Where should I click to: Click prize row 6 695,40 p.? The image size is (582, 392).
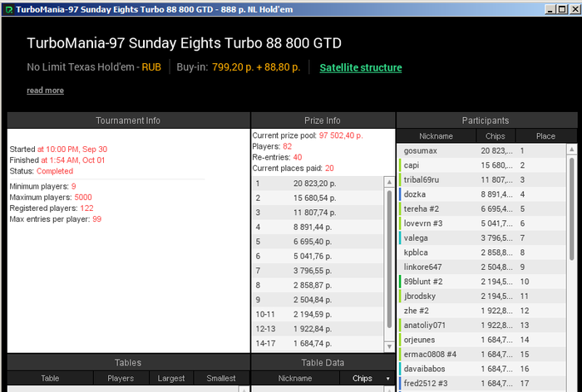(318, 242)
